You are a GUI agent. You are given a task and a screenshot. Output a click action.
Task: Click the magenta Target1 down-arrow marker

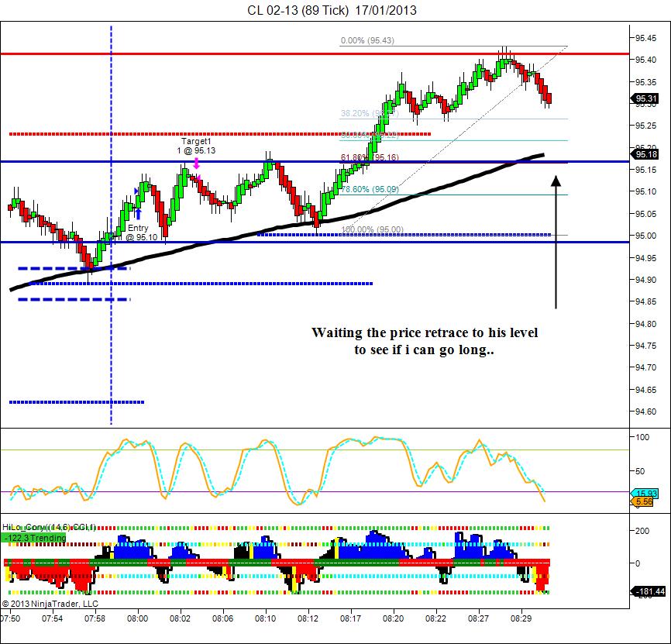point(196,164)
